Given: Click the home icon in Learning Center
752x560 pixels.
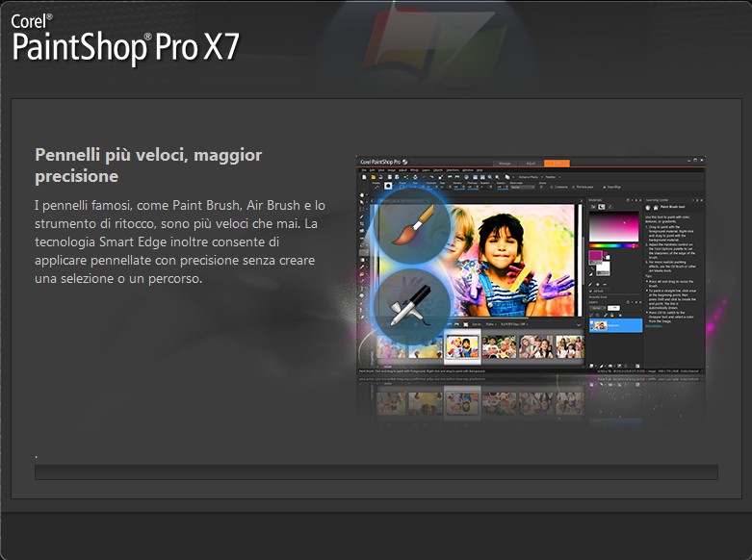Looking at the screenshot, I should click(656, 207).
